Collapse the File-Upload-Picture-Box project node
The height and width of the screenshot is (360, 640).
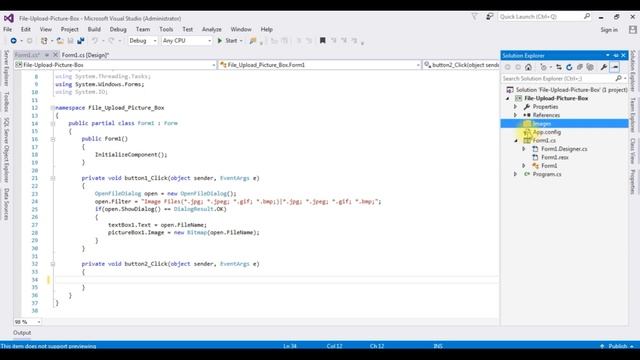(x=508, y=98)
